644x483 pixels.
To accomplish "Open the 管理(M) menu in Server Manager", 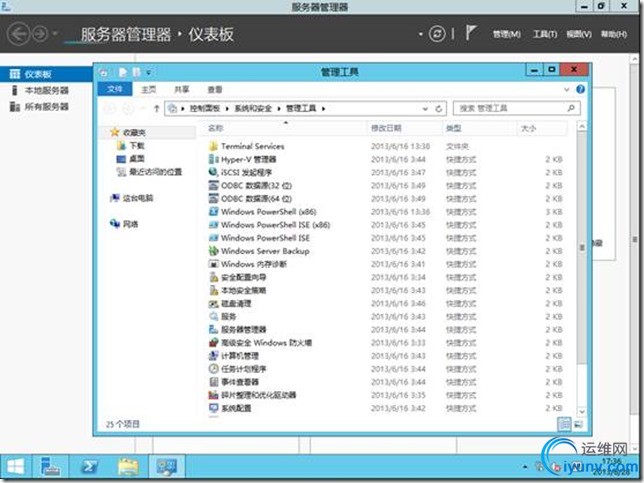I will point(507,34).
